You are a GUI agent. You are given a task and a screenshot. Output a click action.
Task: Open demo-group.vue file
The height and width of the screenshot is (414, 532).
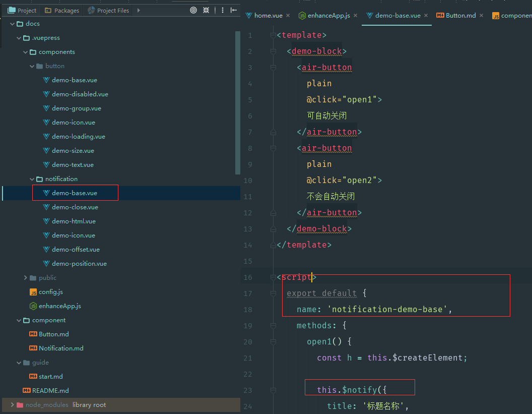77,108
